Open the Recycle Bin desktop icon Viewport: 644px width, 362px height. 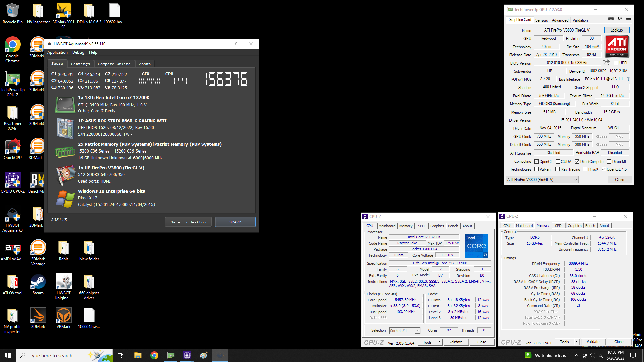(x=13, y=14)
